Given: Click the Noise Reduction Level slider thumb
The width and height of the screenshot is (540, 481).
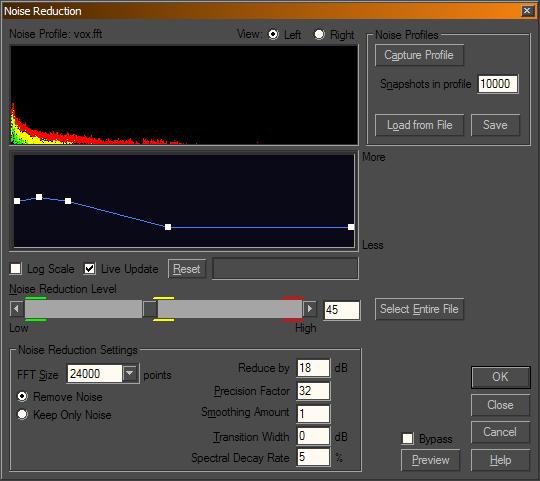Looking at the screenshot, I should [150, 309].
